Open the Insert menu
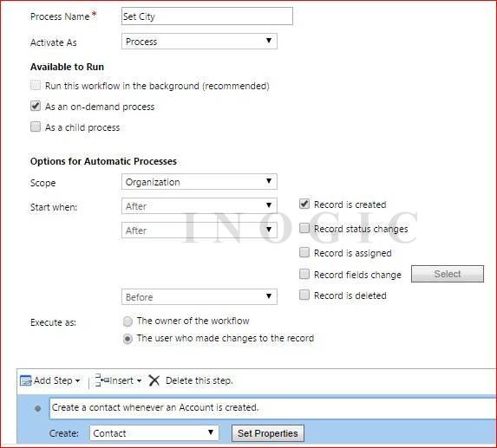The width and height of the screenshot is (497, 448). coord(118,380)
